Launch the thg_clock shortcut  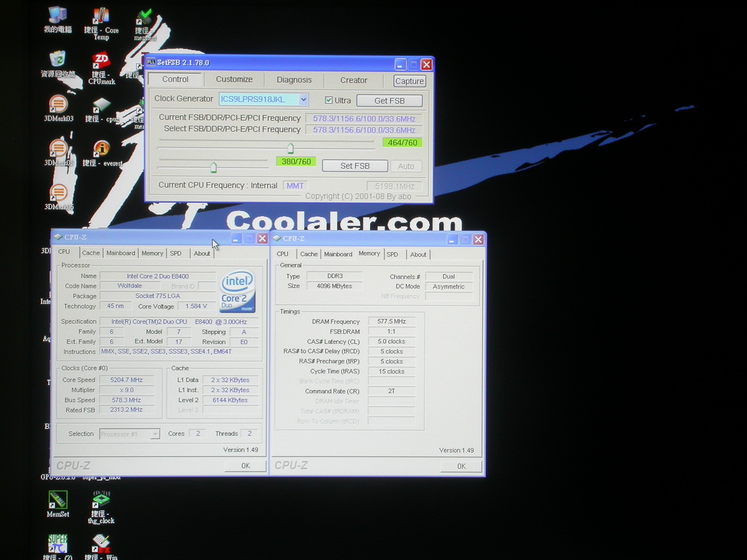(x=102, y=508)
